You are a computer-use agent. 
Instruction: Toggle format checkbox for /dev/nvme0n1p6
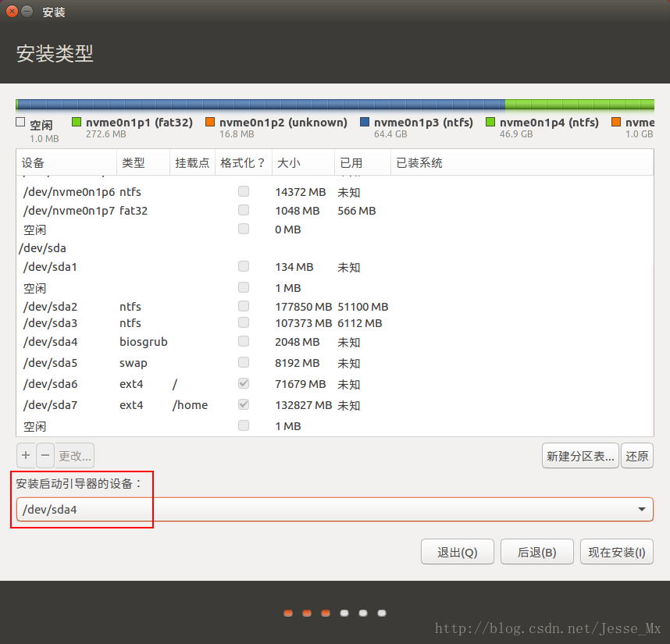point(244,191)
